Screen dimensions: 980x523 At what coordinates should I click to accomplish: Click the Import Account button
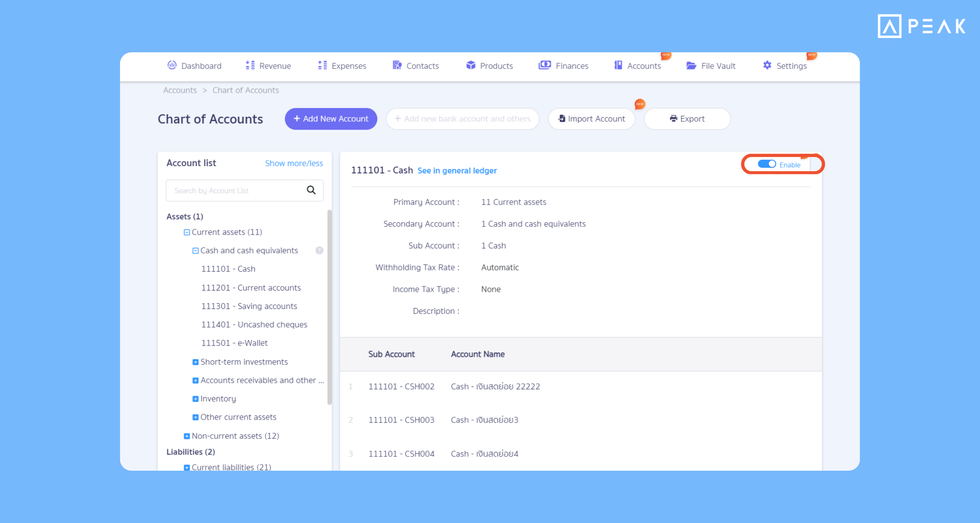pos(591,119)
